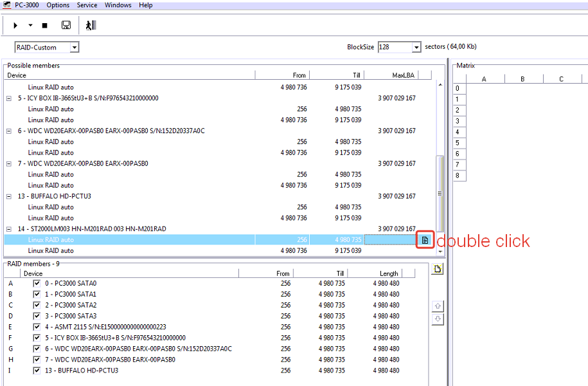Click the BlockSize value field showing 128
The height and width of the screenshot is (386, 588).
tap(395, 48)
